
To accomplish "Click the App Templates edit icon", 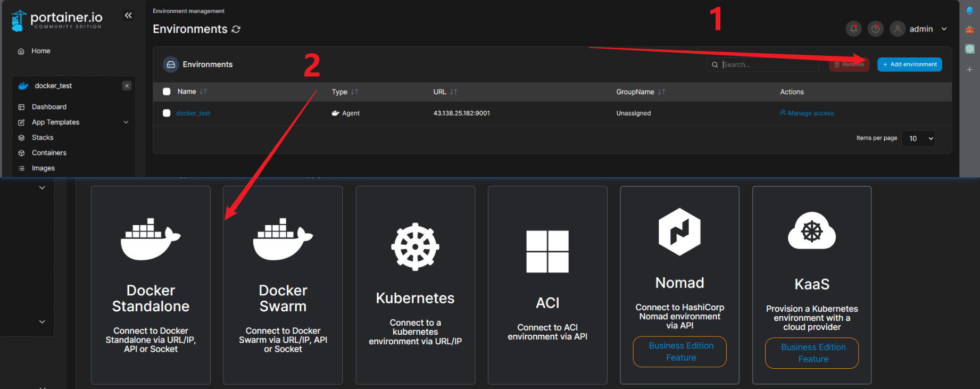I will [x=21, y=122].
